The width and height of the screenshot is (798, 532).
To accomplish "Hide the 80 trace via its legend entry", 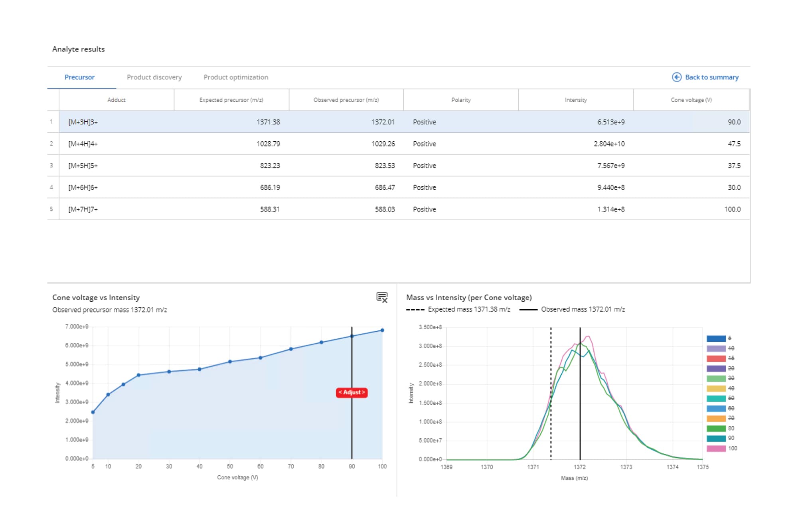I will (730, 429).
